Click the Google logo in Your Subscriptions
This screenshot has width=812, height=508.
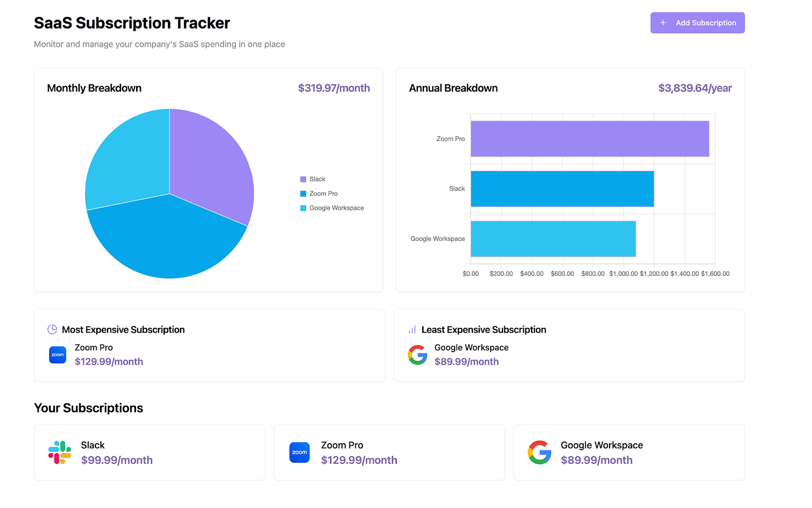point(539,452)
